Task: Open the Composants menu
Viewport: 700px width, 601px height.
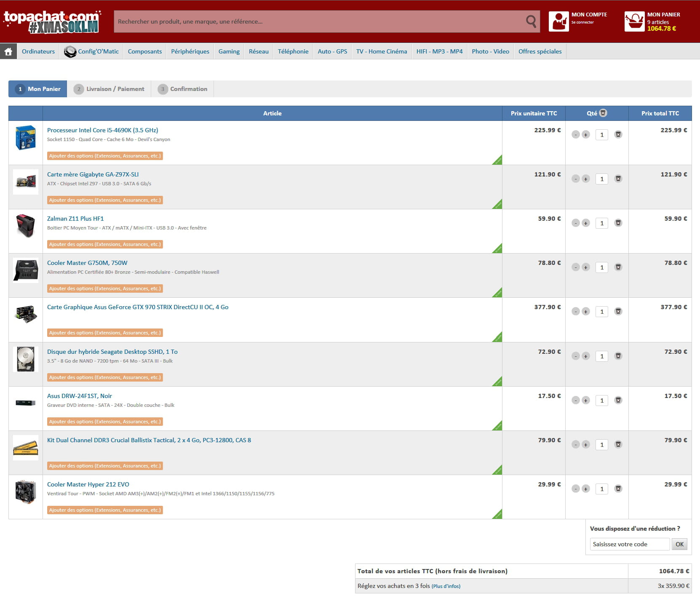Action: point(144,51)
